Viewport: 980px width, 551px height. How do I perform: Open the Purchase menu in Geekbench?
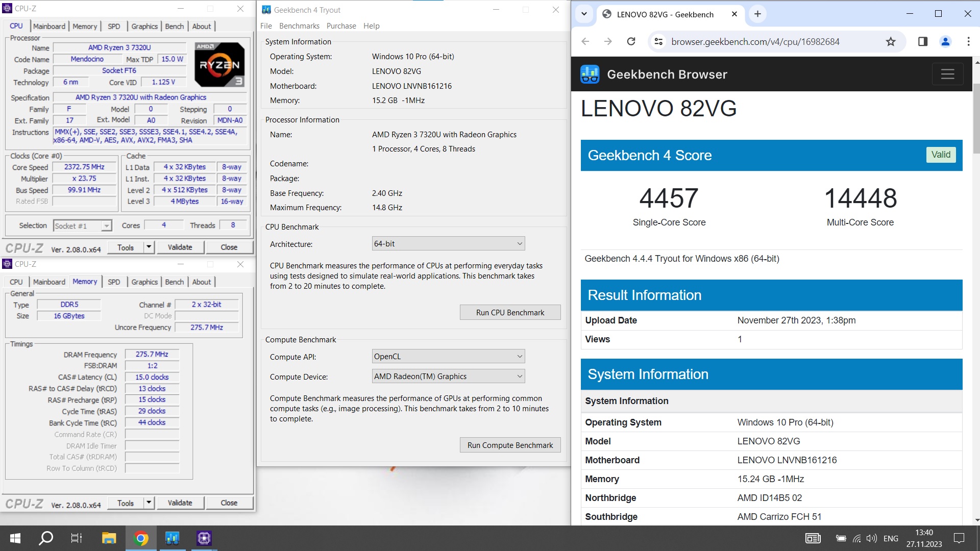coord(341,26)
